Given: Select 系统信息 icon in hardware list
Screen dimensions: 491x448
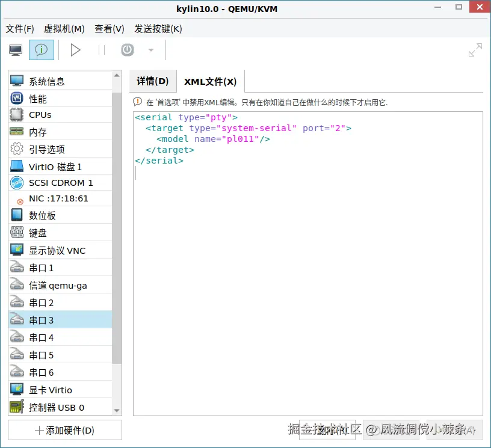Looking at the screenshot, I should click(x=17, y=81).
